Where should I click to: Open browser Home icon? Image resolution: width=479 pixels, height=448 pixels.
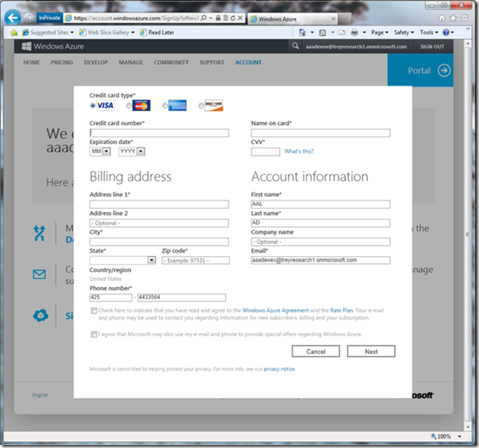(442, 18)
